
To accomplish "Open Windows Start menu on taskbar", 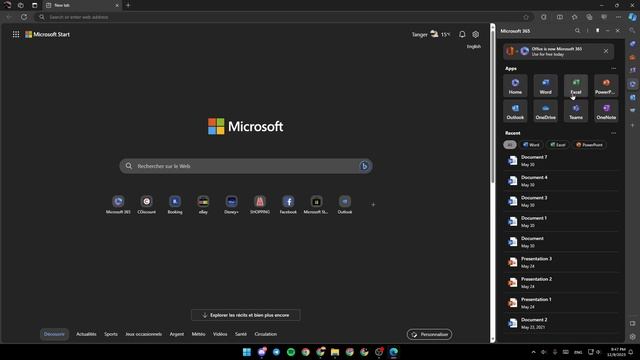I will pos(247,352).
